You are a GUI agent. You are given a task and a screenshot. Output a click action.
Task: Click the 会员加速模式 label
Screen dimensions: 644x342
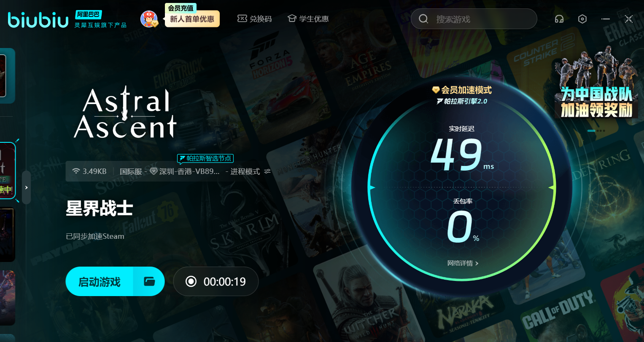pyautogui.click(x=462, y=90)
